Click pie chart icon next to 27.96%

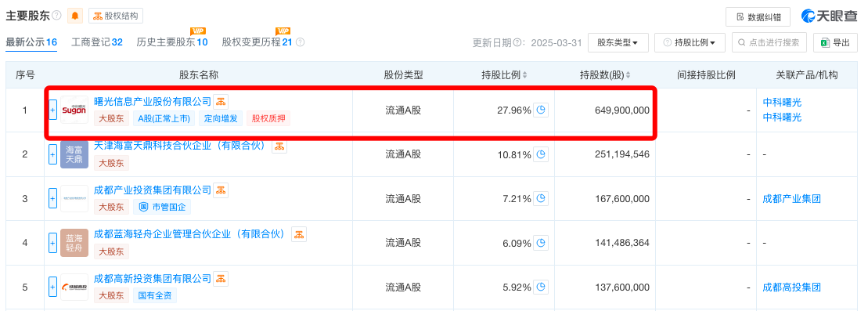click(x=541, y=110)
